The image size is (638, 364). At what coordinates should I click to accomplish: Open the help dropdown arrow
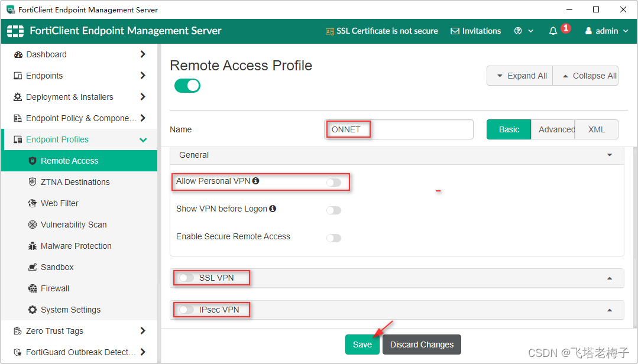click(x=530, y=31)
